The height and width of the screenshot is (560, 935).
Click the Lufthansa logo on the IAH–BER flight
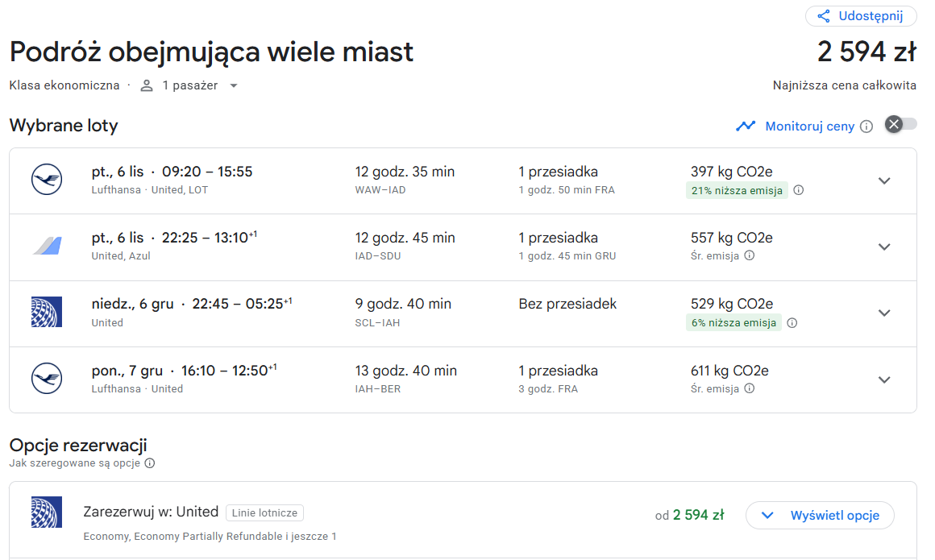47,378
